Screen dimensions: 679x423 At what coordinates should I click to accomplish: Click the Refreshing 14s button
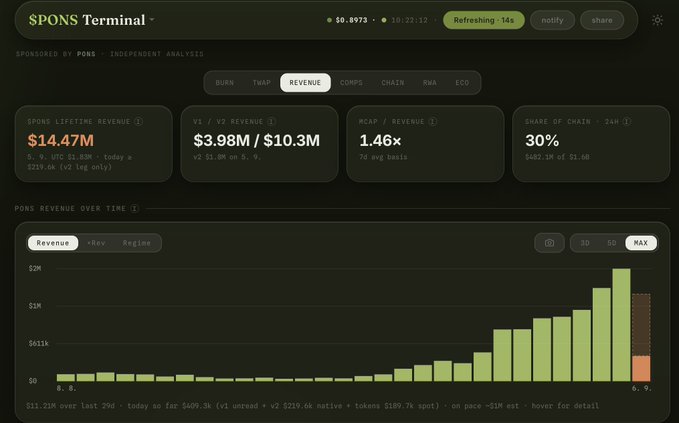pos(484,20)
